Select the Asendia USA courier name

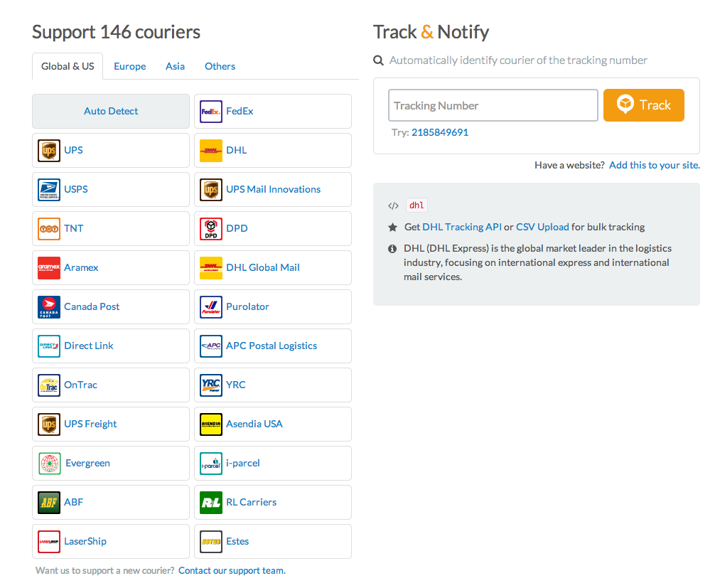[254, 424]
